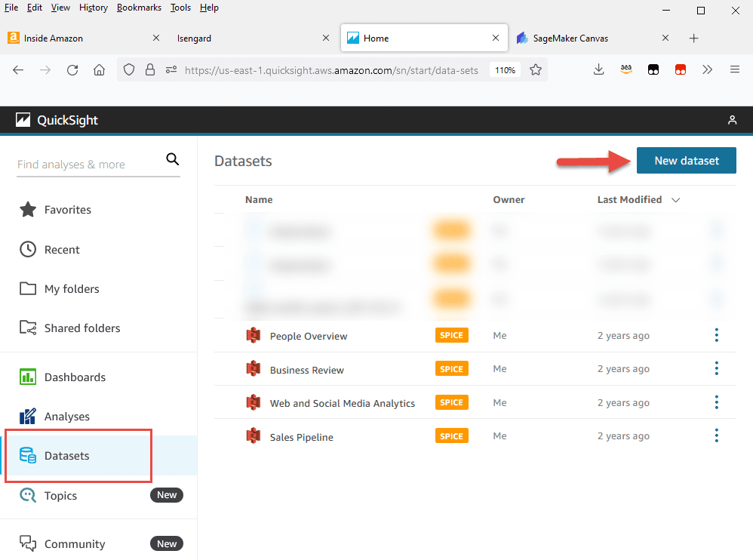The image size is (753, 560).
Task: Click the Owner column header
Action: pyautogui.click(x=509, y=200)
